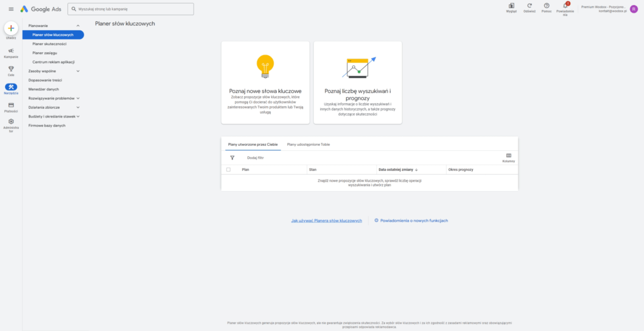
Task: Open the hamburger main menu
Action: [x=11, y=9]
